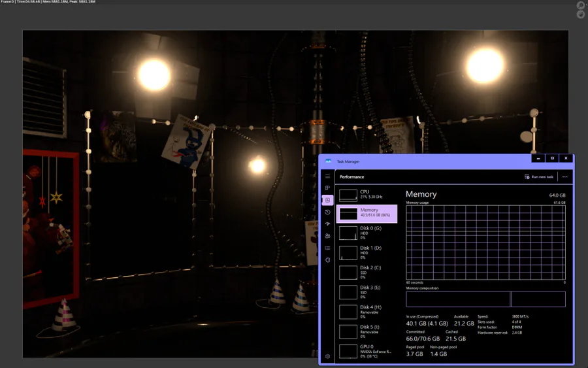Select Disk 2 (C:) SSD entry
This screenshot has height=368, width=588.
[367, 273]
